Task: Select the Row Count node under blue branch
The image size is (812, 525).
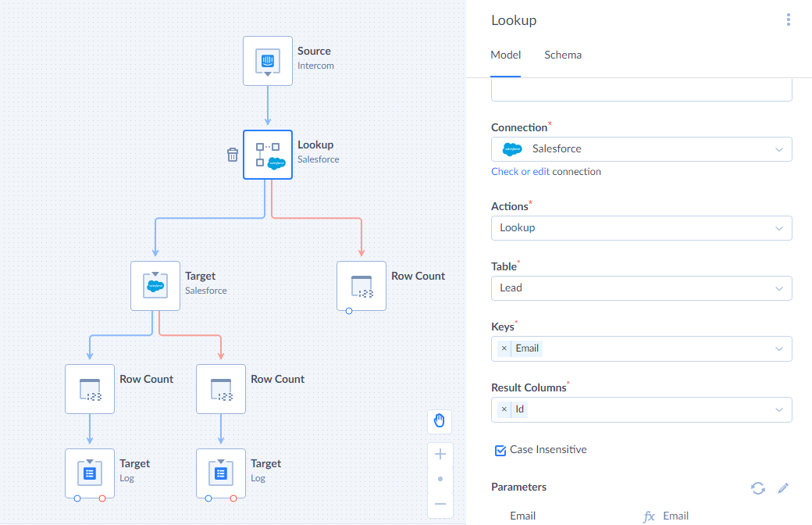Action: click(90, 389)
